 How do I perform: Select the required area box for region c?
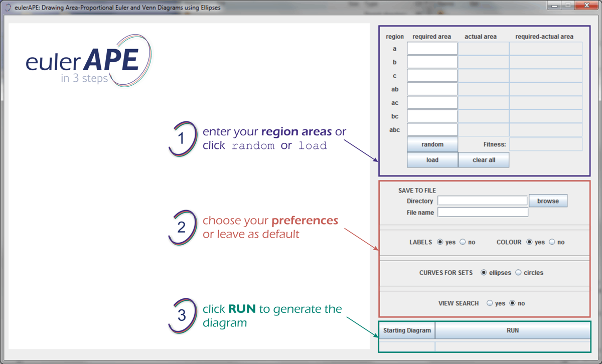click(432, 76)
